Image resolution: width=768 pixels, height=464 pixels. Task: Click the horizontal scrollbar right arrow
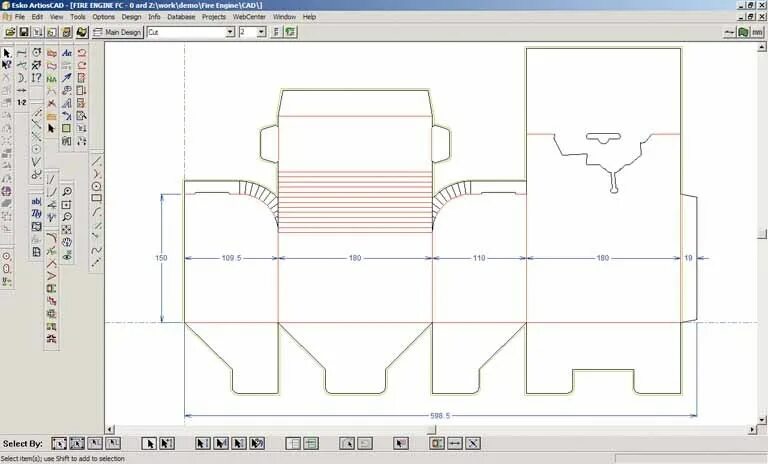click(x=753, y=430)
